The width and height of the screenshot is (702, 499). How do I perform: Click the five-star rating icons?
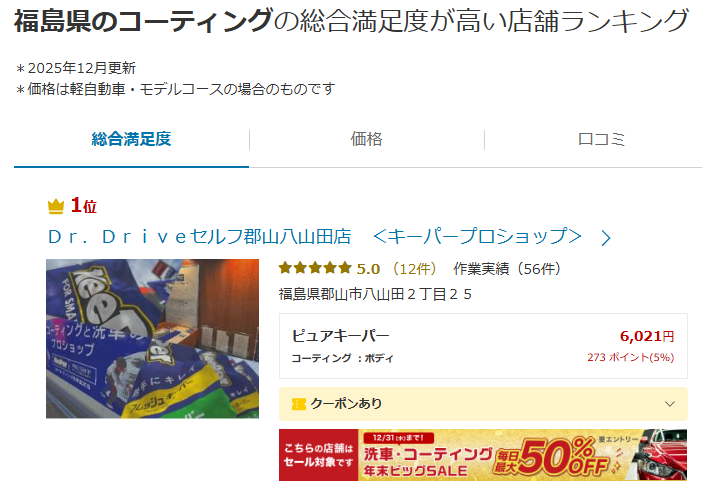click(x=315, y=268)
